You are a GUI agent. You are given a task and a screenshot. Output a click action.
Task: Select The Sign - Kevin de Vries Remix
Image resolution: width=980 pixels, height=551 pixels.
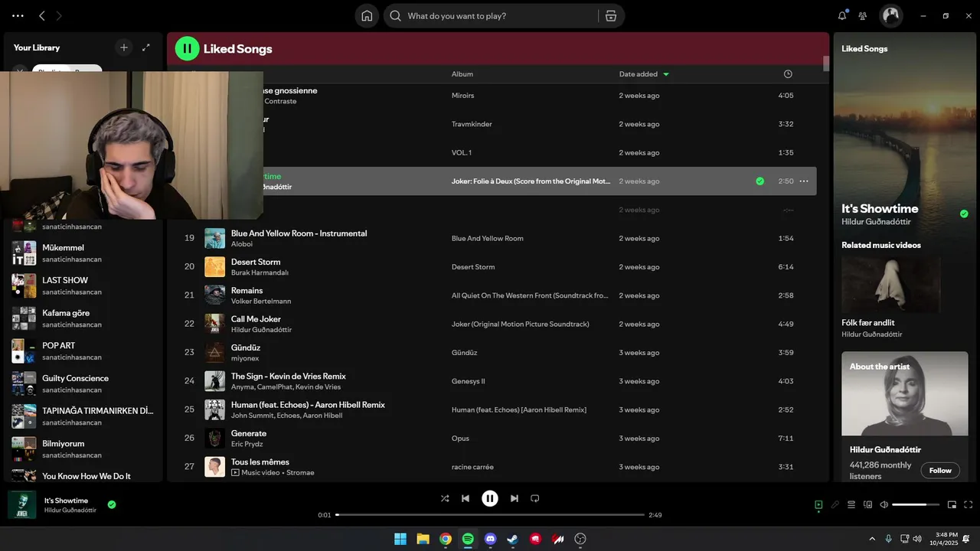(289, 377)
